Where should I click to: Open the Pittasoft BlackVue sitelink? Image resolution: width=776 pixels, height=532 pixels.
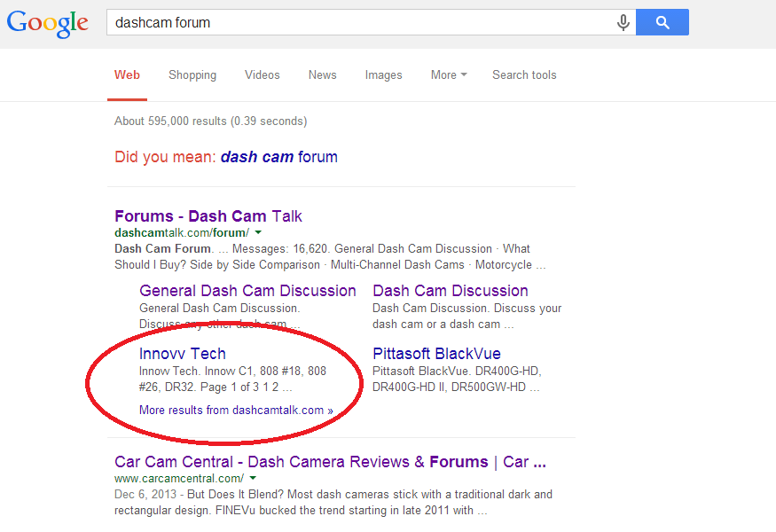(436, 354)
